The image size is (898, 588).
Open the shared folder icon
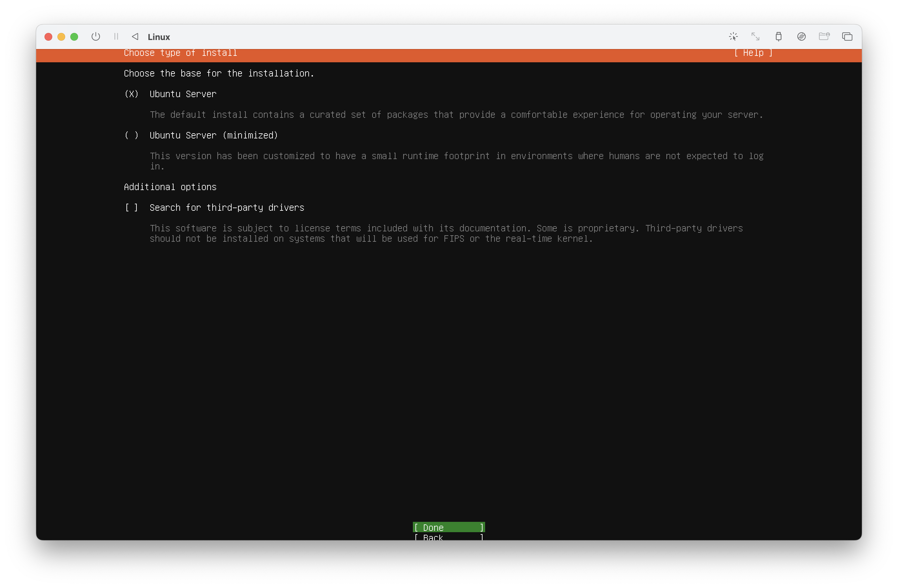(x=824, y=36)
